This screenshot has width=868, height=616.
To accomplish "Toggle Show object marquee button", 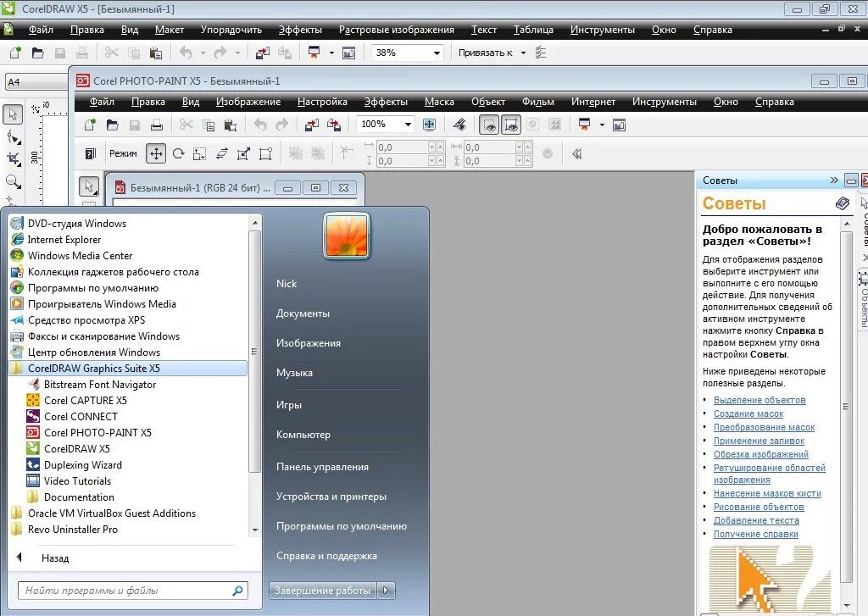I will [x=511, y=125].
